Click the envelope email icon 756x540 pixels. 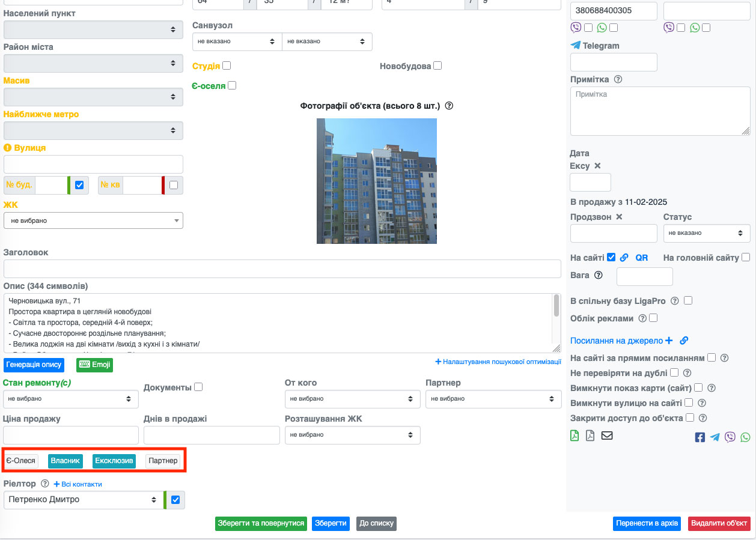pos(607,436)
